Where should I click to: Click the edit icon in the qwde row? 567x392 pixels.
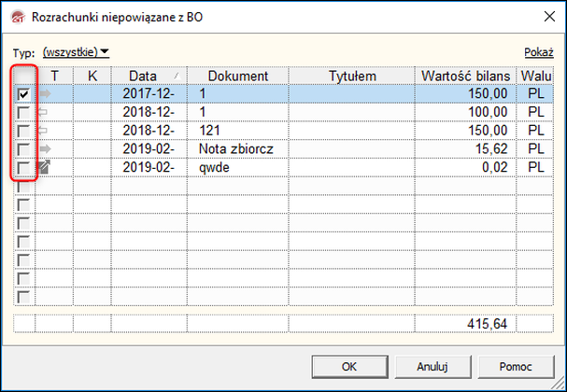click(44, 167)
